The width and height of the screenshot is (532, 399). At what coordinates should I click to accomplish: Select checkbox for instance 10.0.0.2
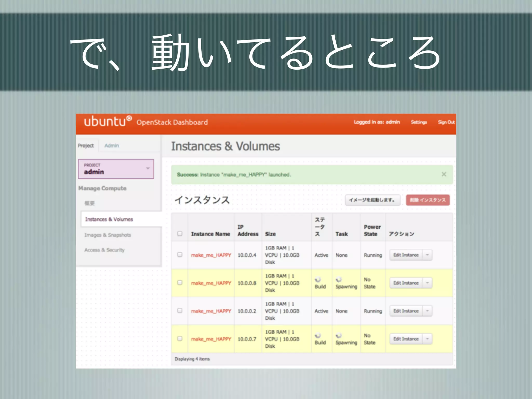click(180, 311)
